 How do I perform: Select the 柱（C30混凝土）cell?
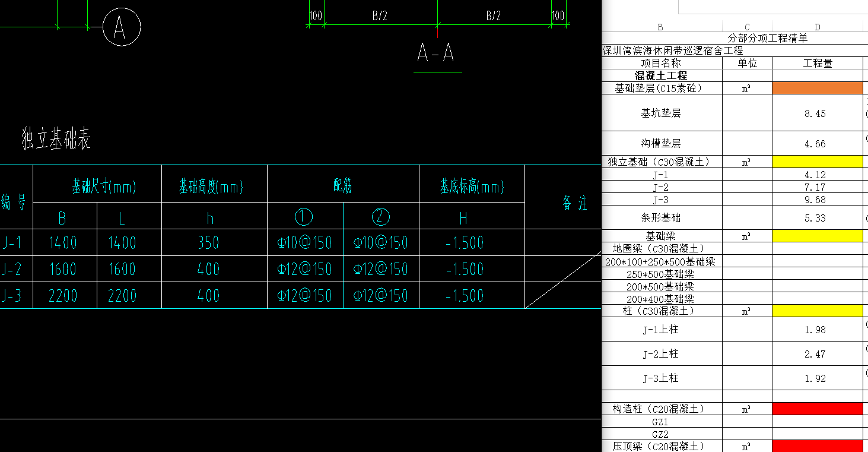point(662,311)
